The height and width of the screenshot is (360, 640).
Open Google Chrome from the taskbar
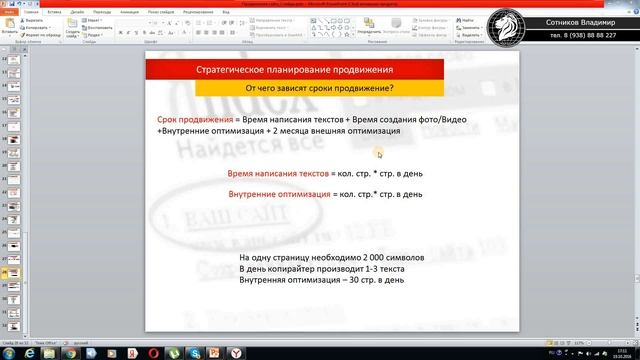tap(70, 353)
